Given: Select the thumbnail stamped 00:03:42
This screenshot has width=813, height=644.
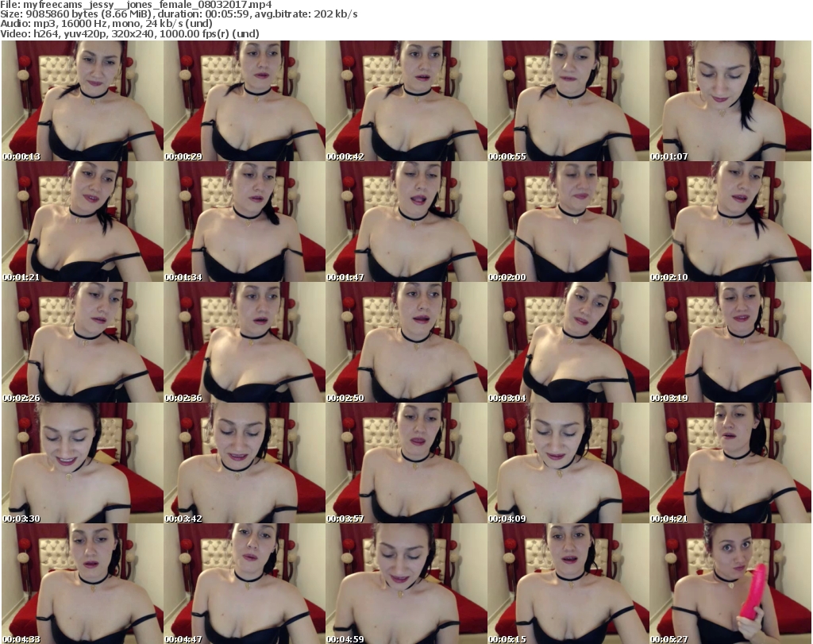Looking at the screenshot, I should (x=245, y=464).
